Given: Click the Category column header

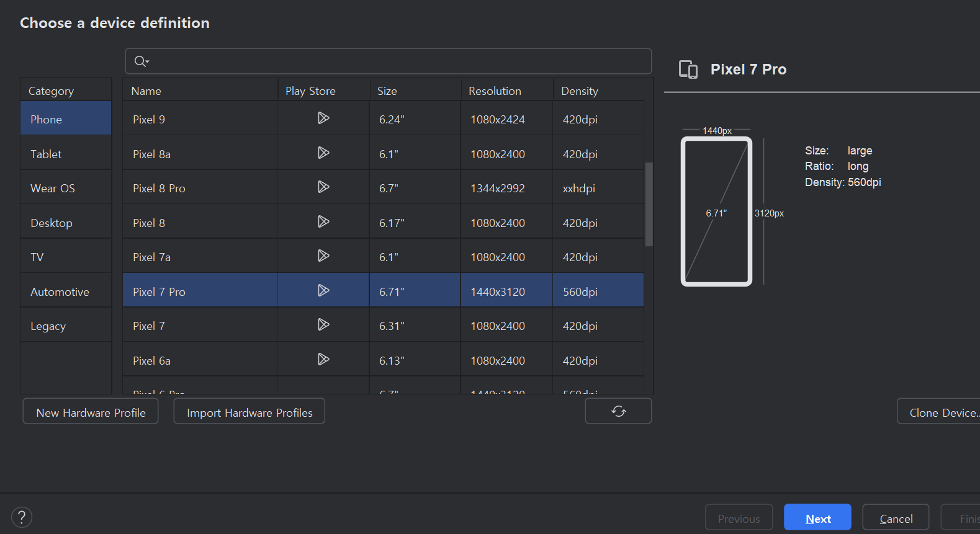Looking at the screenshot, I should (66, 90).
